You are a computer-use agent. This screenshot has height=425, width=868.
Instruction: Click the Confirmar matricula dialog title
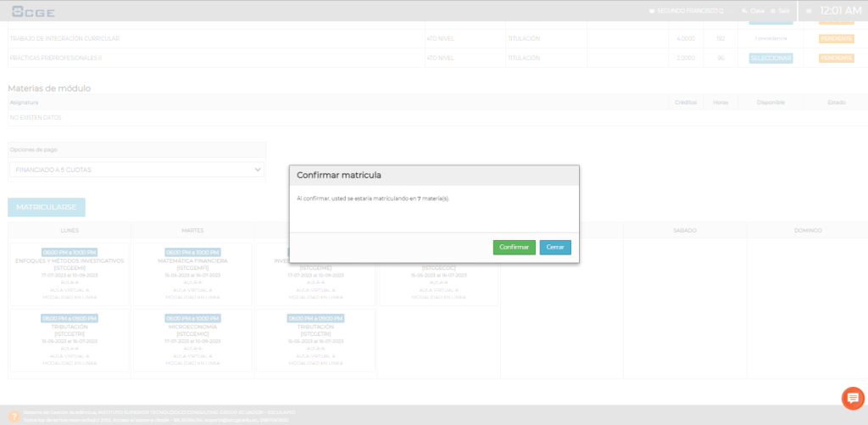coord(339,175)
